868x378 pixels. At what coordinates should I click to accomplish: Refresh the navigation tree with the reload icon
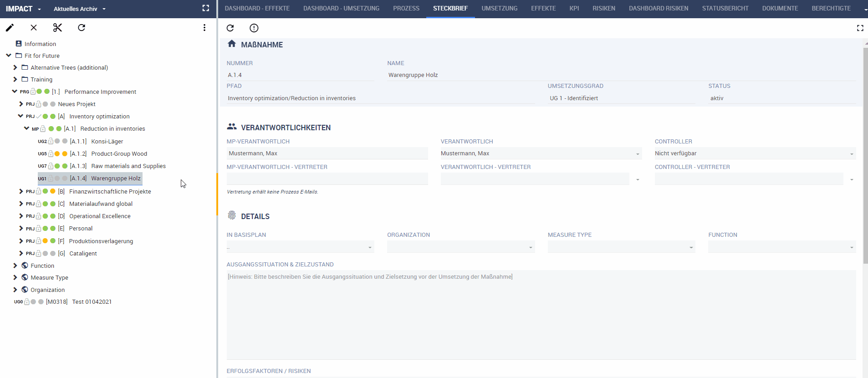[82, 28]
